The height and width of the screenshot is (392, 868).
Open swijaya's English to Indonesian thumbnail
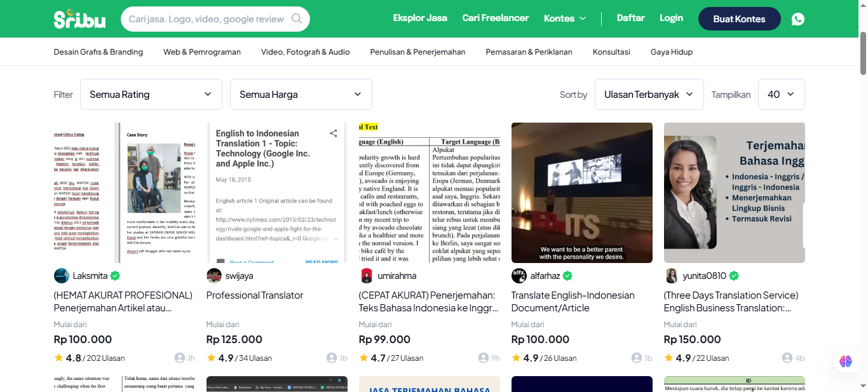pyautogui.click(x=277, y=193)
